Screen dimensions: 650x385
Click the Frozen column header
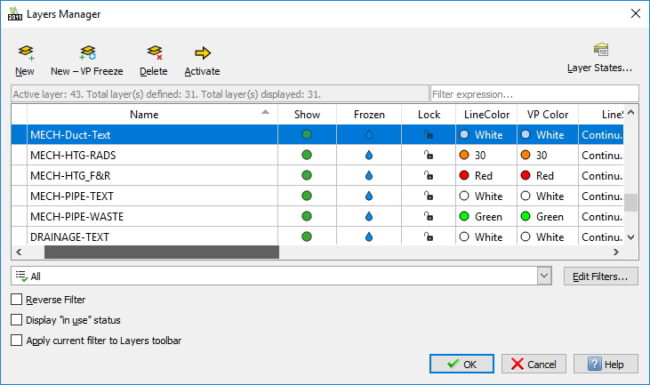[x=369, y=114]
